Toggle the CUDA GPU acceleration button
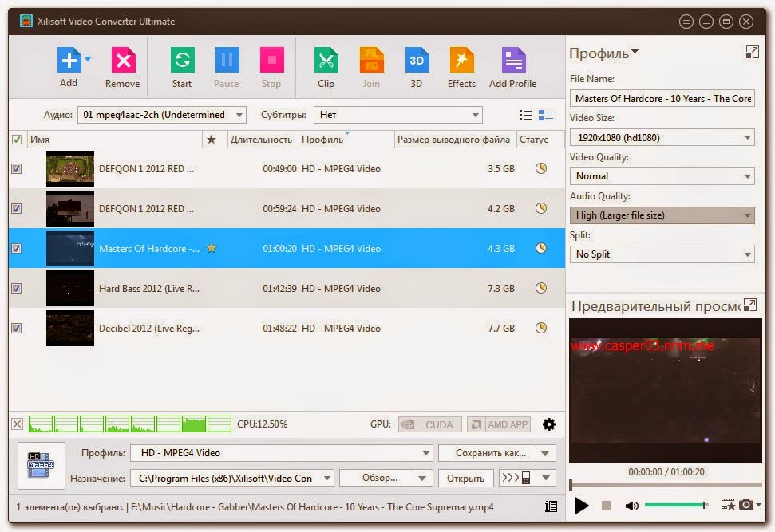Viewport: 775px width, 532px height. click(x=430, y=424)
